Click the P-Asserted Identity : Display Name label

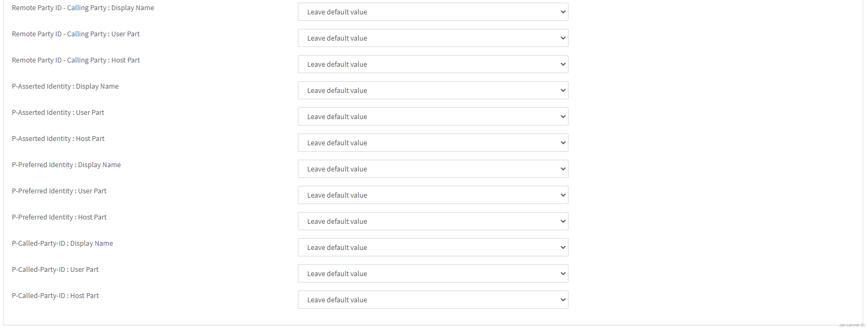(x=65, y=87)
